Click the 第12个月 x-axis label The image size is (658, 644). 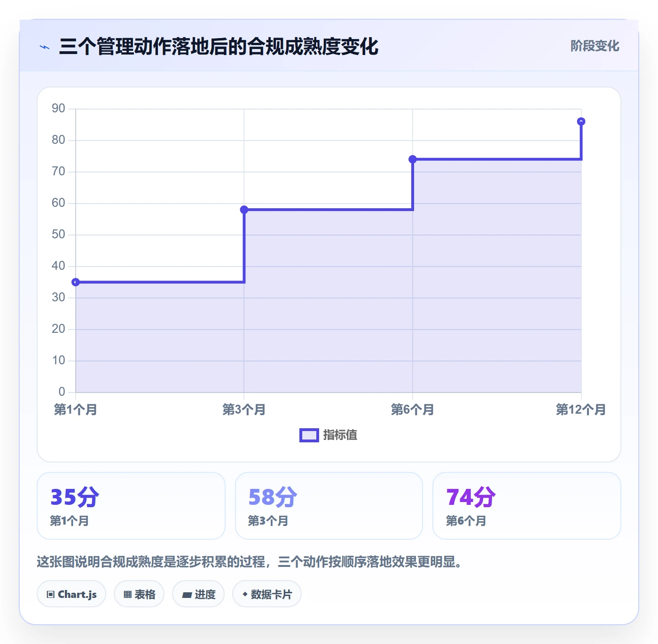(581, 410)
